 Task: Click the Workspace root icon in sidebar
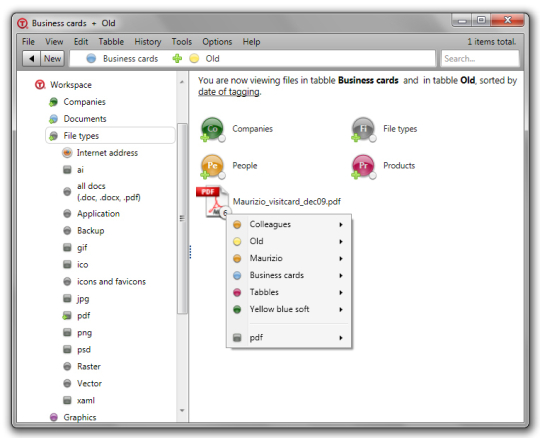[40, 84]
